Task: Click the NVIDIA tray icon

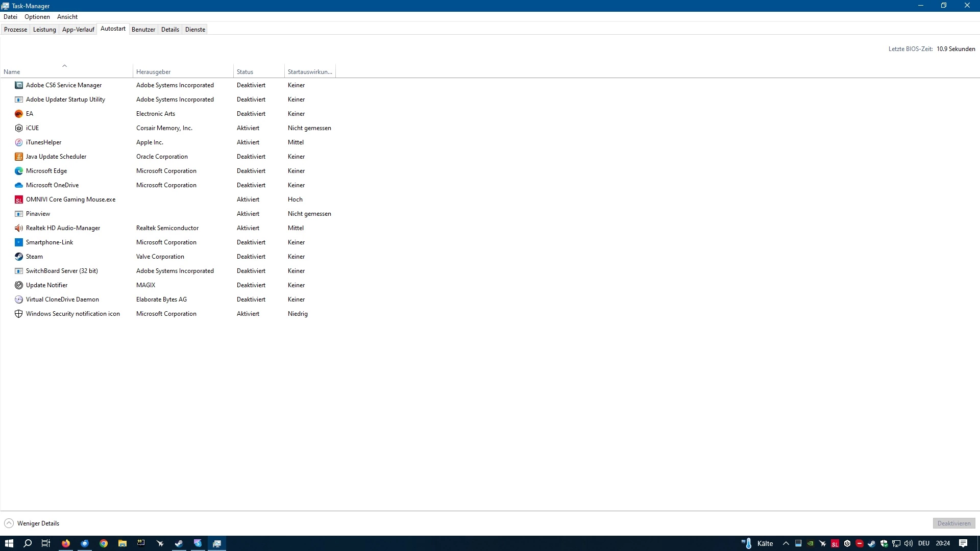Action: click(811, 543)
